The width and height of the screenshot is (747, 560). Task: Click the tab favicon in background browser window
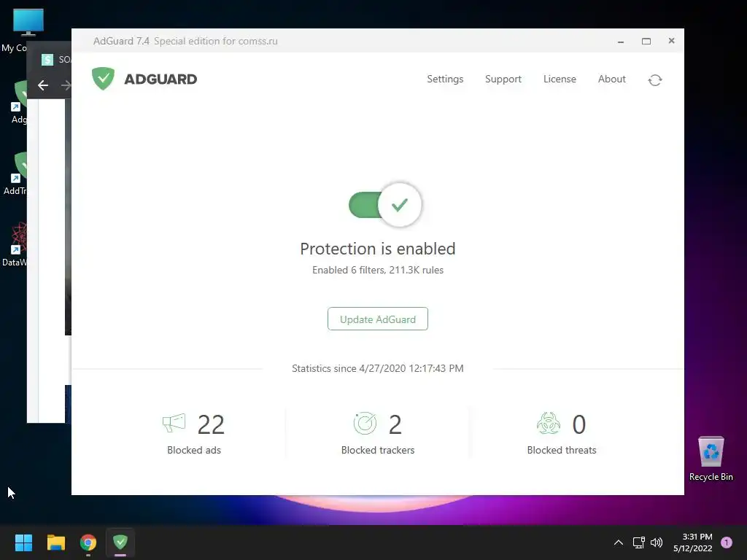(47, 60)
